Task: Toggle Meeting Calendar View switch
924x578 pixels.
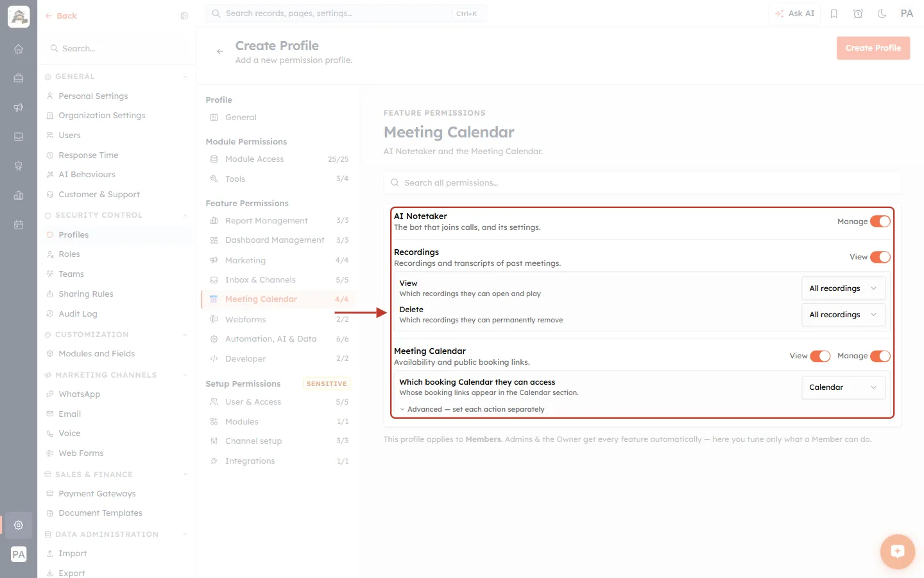Action: coord(820,356)
